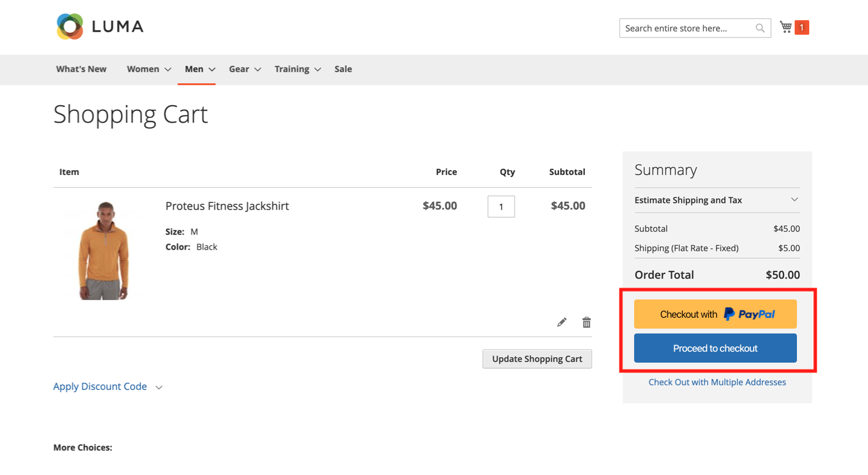Open Check Out with Multiple Addresses

pyautogui.click(x=717, y=381)
